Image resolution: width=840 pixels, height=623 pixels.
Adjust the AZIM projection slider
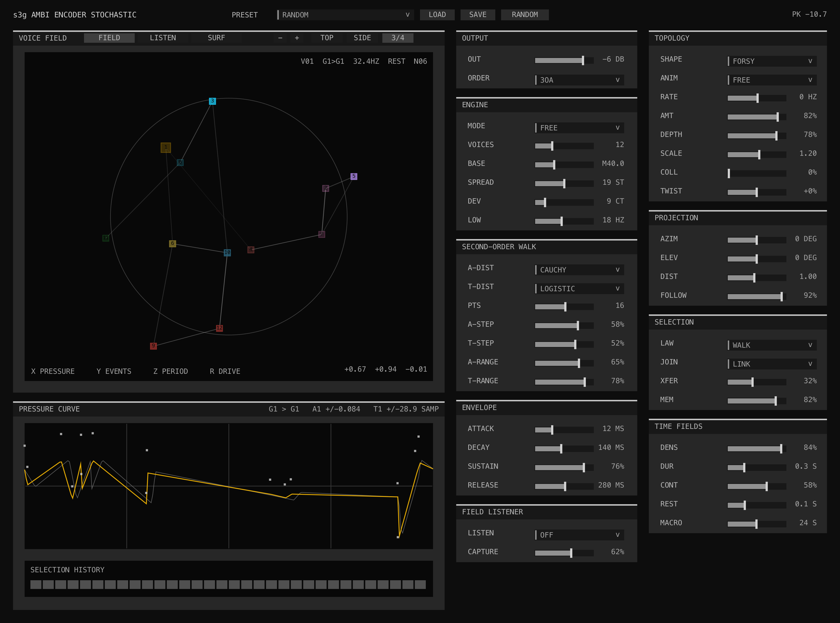click(x=757, y=240)
